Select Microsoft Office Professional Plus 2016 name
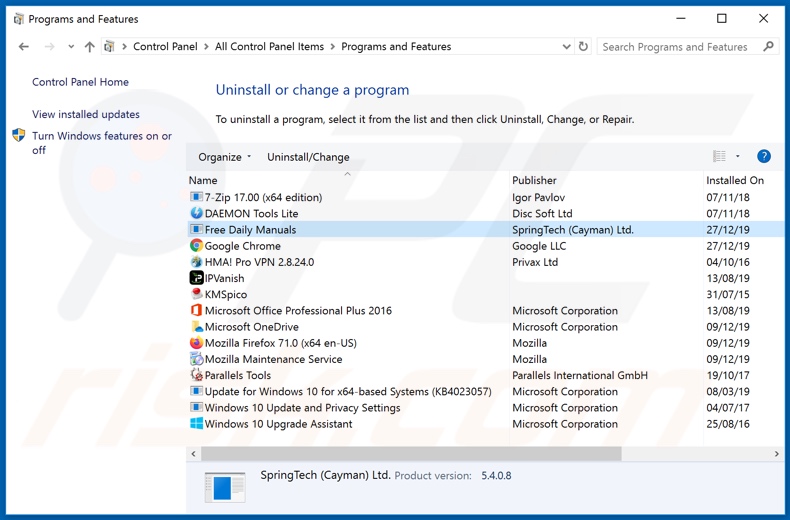Image resolution: width=790 pixels, height=520 pixels. pos(298,310)
